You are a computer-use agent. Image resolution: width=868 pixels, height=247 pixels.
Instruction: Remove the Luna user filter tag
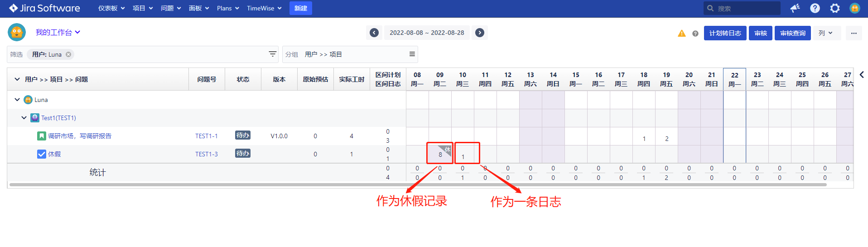(68, 54)
